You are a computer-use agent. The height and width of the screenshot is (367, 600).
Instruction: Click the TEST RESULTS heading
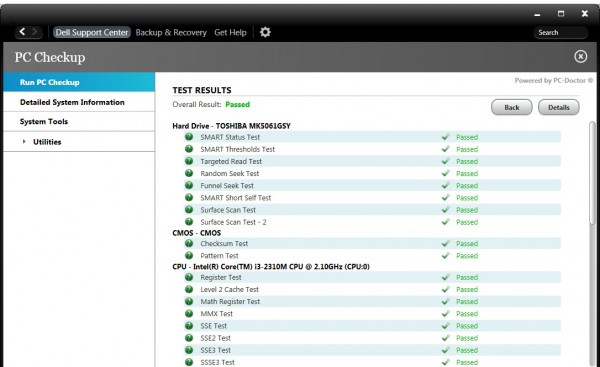coord(202,90)
